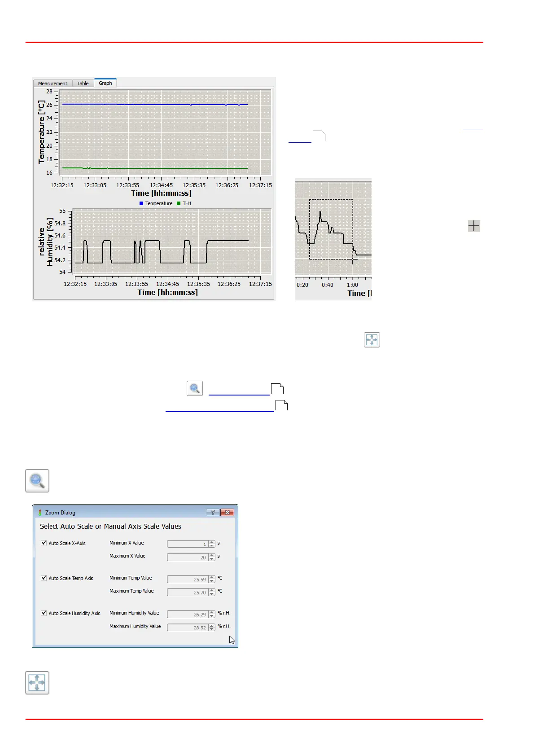Click the green TH1 line in the graph
Viewport: 534px width, 756px height.
tap(155, 168)
